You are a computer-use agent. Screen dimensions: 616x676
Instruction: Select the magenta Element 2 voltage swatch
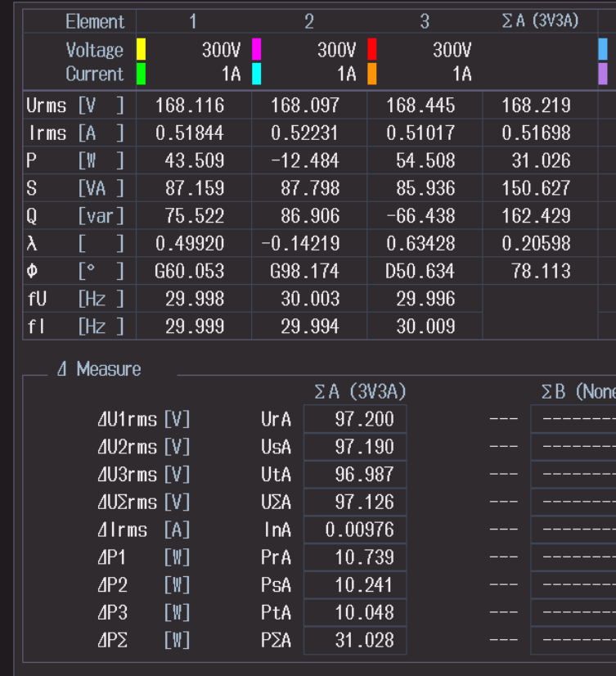[x=257, y=49]
